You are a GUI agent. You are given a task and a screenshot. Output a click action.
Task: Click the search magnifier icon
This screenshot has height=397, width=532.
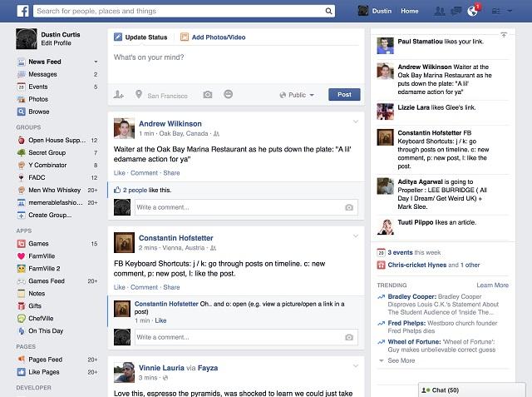(x=328, y=11)
